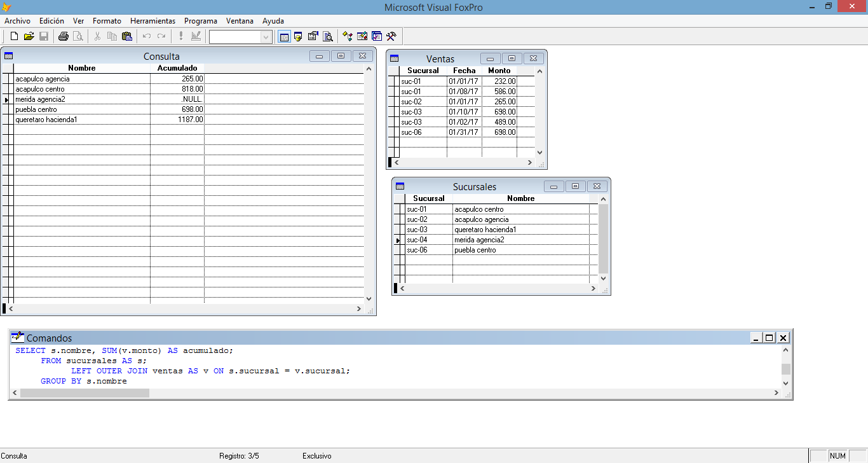Select the 'merida agencia2' cell in Consulta

(x=82, y=99)
